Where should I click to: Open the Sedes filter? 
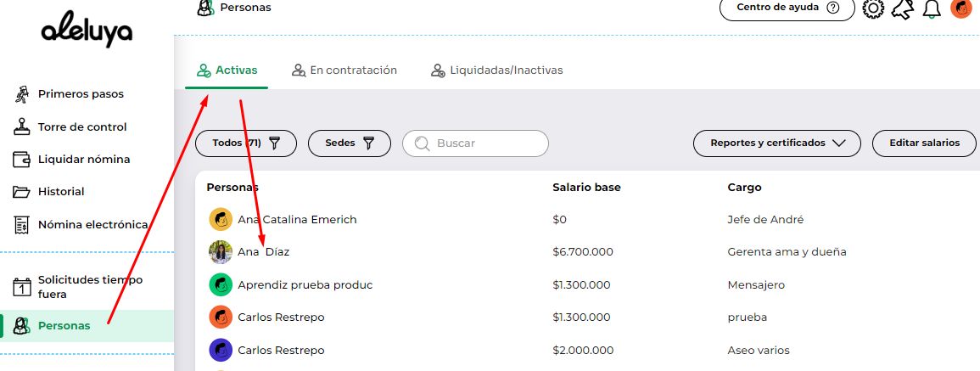click(350, 143)
